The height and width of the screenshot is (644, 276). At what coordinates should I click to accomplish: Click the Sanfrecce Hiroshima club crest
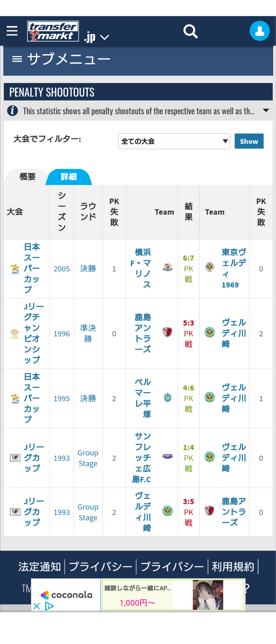click(x=168, y=456)
